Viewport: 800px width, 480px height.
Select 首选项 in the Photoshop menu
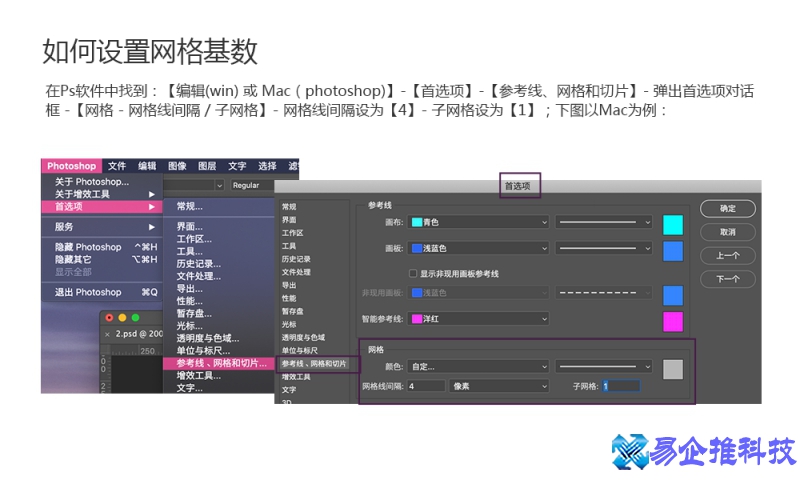tap(102, 207)
